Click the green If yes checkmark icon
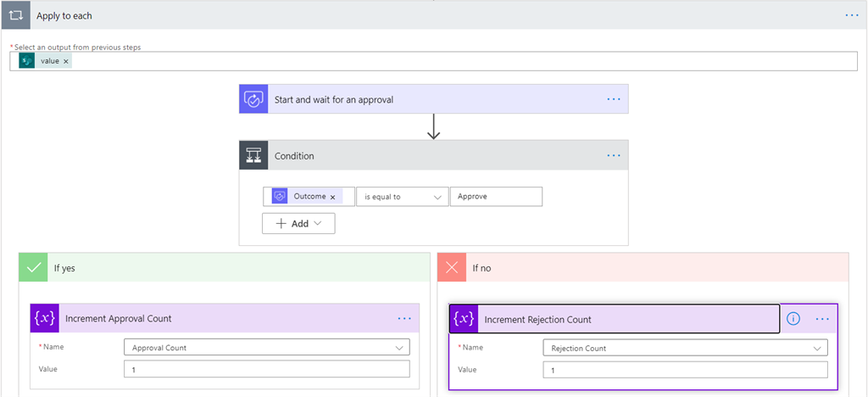868x397 pixels. (x=34, y=267)
